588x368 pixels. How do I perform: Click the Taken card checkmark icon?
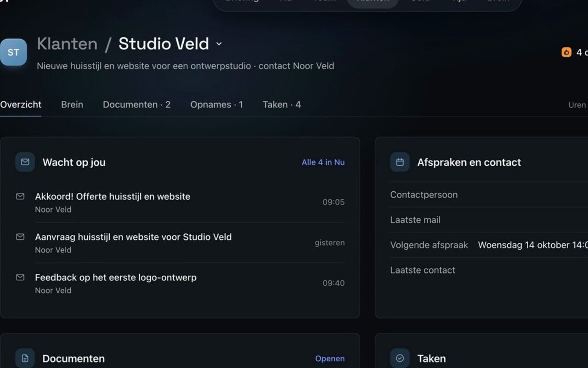point(400,358)
